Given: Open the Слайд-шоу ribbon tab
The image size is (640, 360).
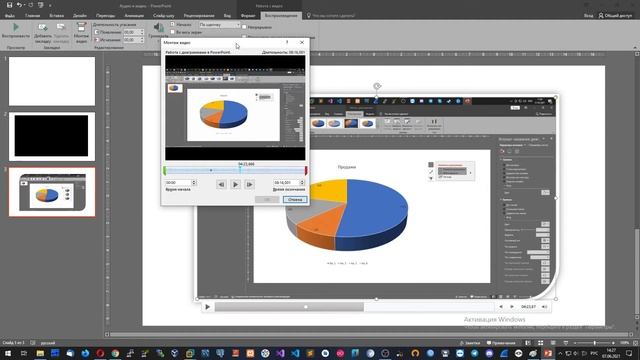Looking at the screenshot, I should [x=164, y=16].
